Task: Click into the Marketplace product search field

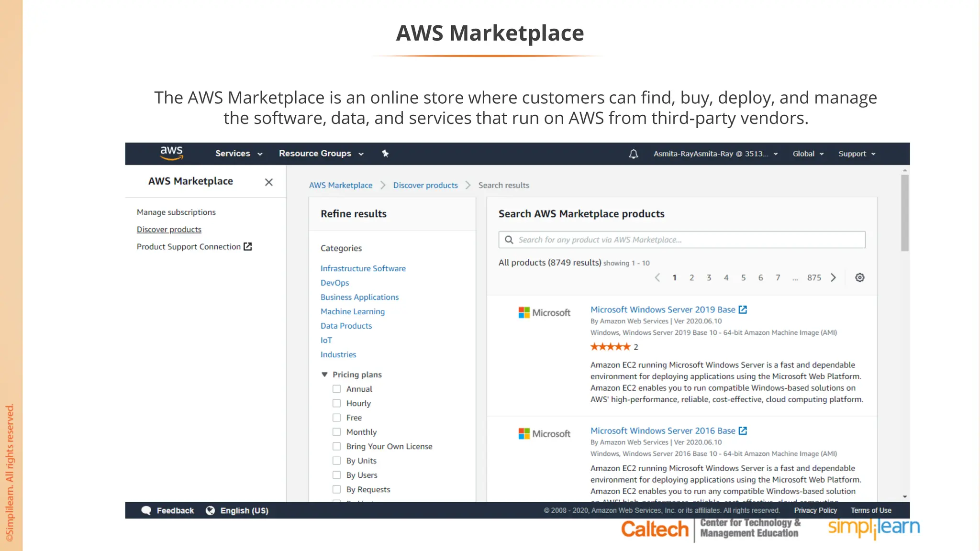Action: coord(682,240)
